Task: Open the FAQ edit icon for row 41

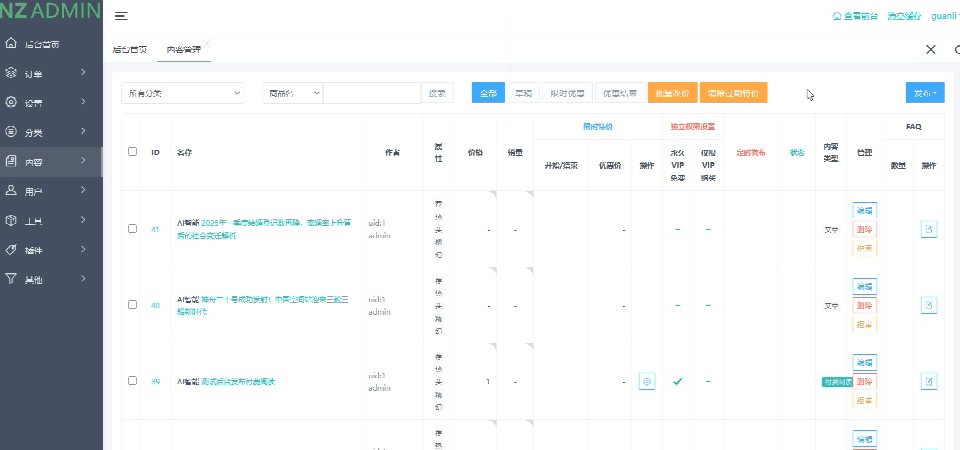Action: point(929,229)
